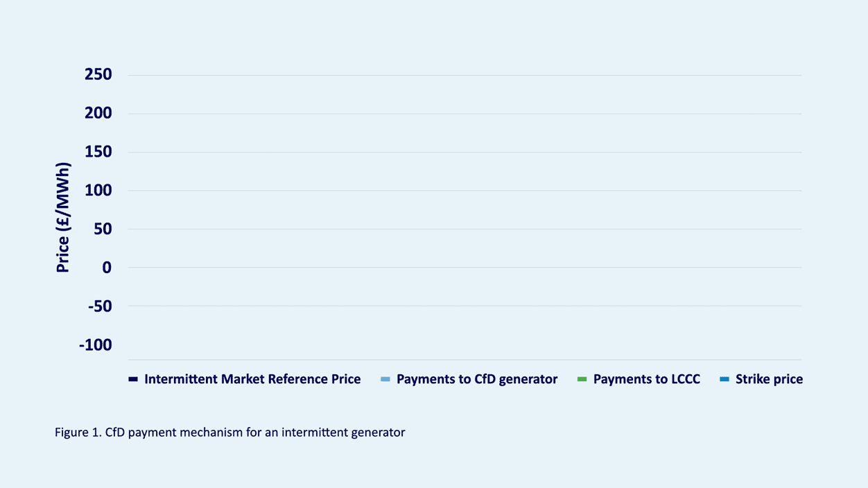Screen dimensions: 868x488
Task: Click the dark navy Intermittent Market Reference Price swatch
Action: pyautogui.click(x=134, y=379)
